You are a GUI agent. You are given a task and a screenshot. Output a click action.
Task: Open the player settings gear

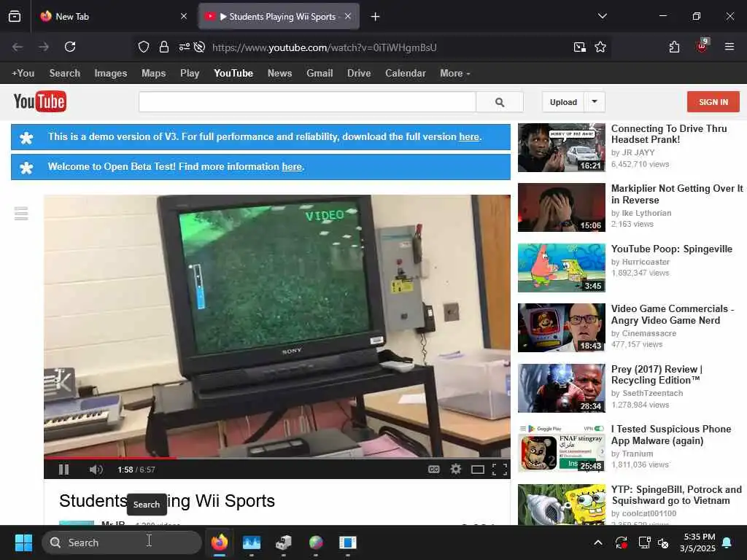pyautogui.click(x=456, y=470)
